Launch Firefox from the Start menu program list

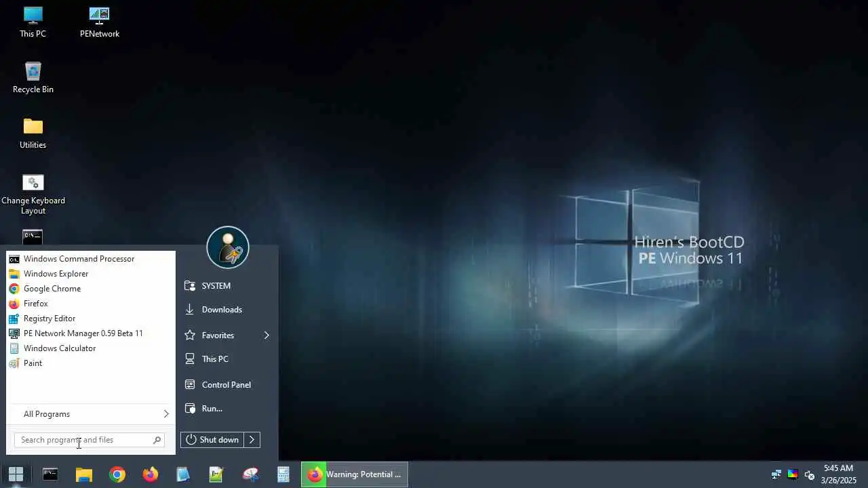[90, 304]
